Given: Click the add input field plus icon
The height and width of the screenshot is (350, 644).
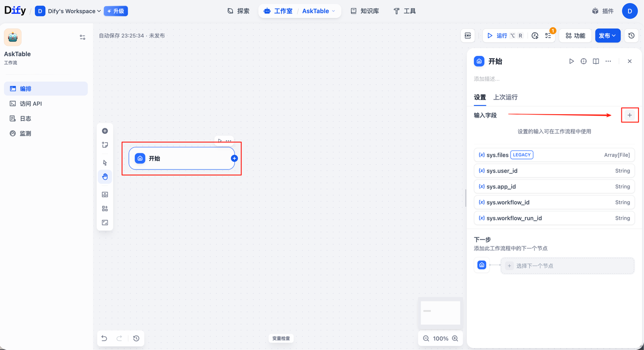Looking at the screenshot, I should [x=629, y=115].
